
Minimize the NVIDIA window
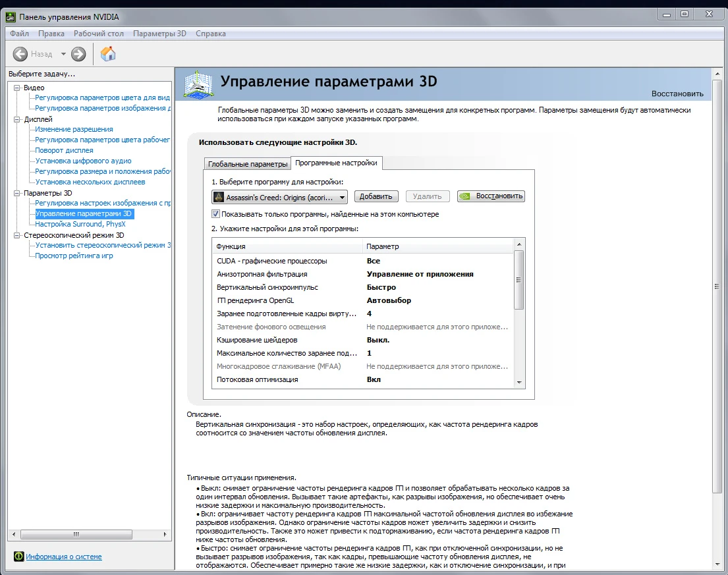click(667, 14)
